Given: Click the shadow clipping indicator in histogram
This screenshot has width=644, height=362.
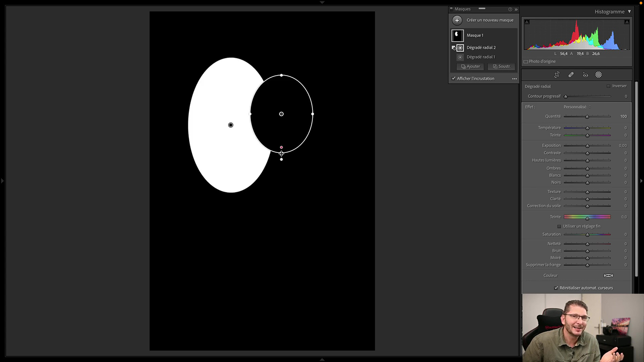Looking at the screenshot, I should click(527, 22).
